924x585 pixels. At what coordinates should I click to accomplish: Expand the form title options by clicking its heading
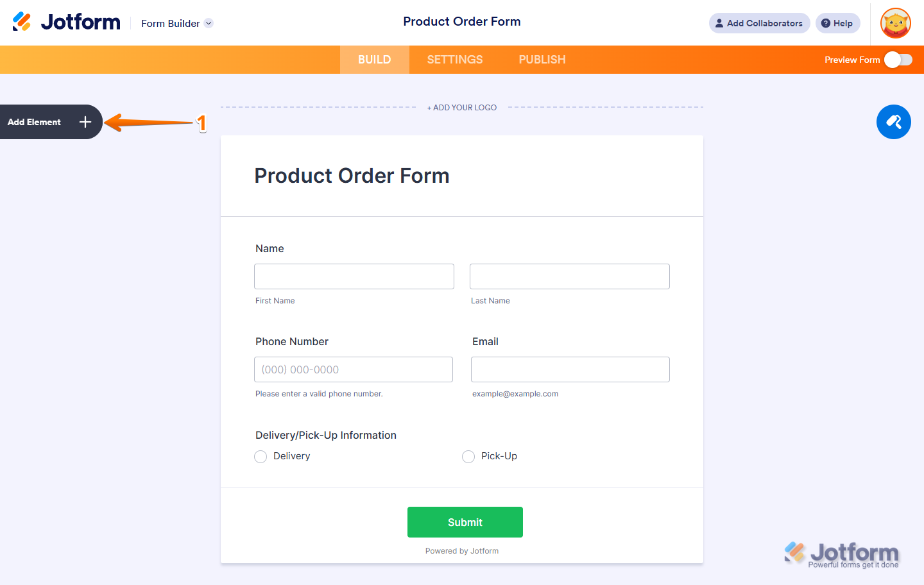pos(352,175)
